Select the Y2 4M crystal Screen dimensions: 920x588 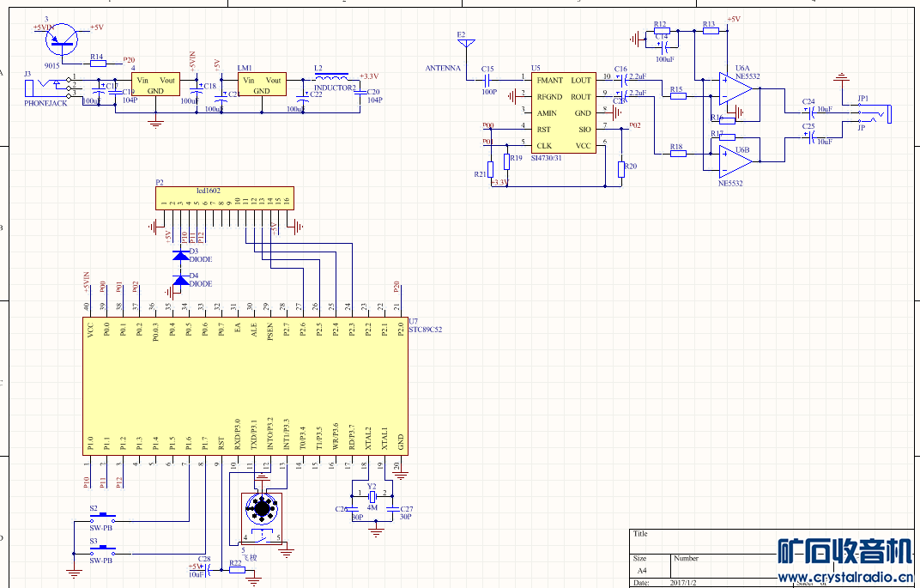(372, 496)
